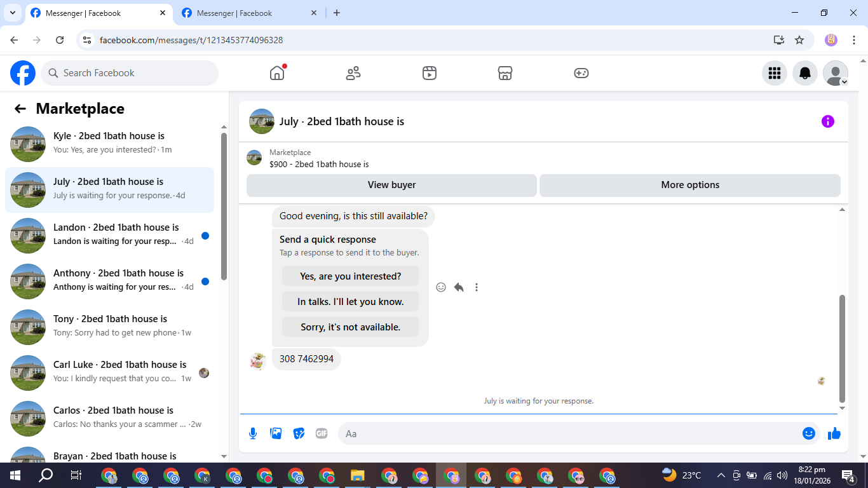
Task: Open Carlos's conversation
Action: 110,419
